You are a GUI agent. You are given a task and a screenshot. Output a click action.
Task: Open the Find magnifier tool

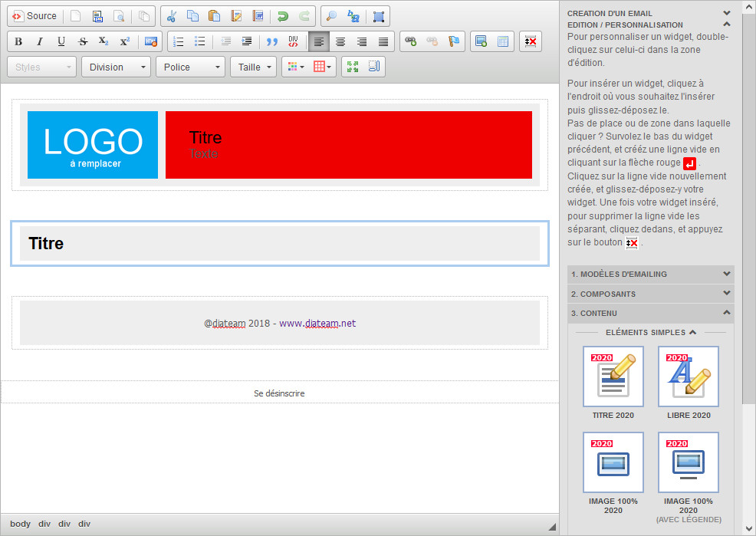(x=331, y=16)
